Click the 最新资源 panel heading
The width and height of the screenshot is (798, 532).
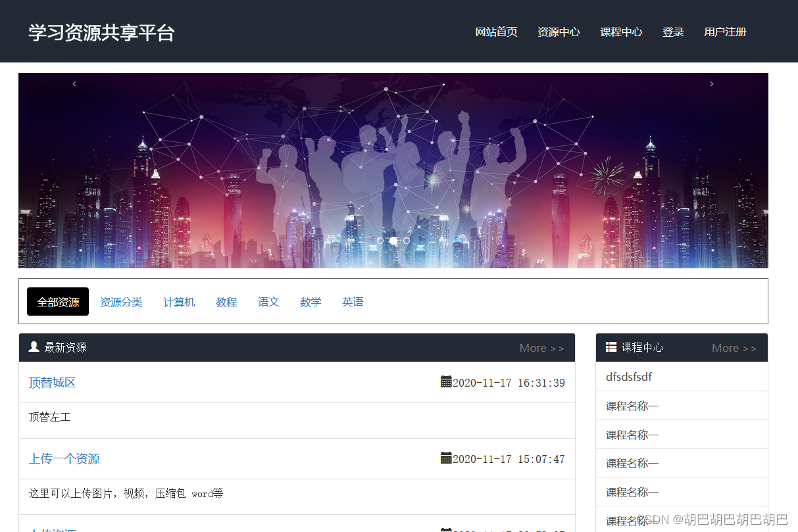click(65, 347)
